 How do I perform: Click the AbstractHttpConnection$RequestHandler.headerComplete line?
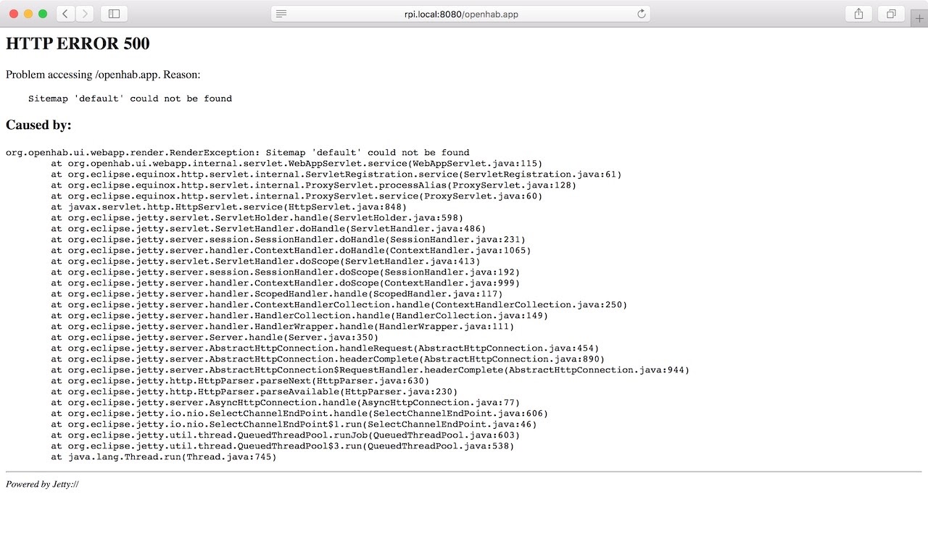370,370
